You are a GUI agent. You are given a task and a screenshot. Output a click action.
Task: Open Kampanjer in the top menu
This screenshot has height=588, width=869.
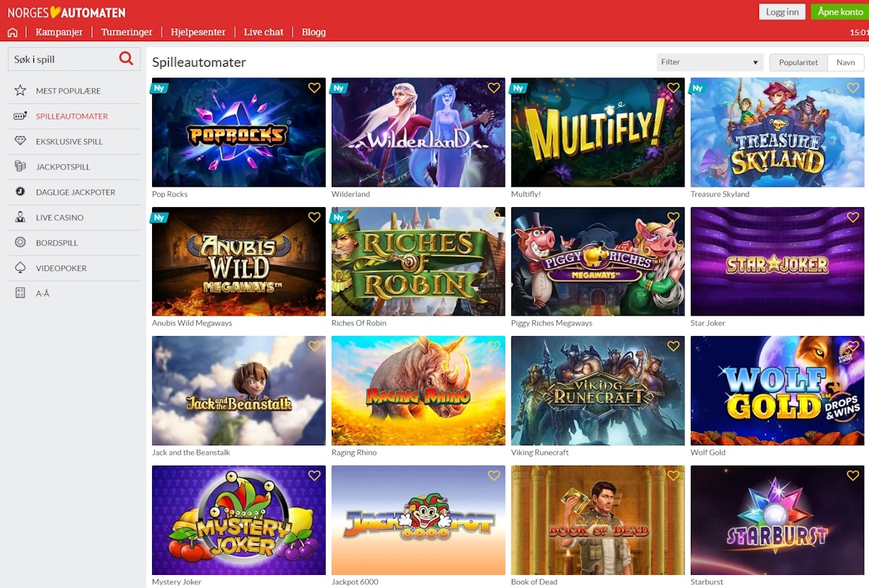(x=59, y=32)
